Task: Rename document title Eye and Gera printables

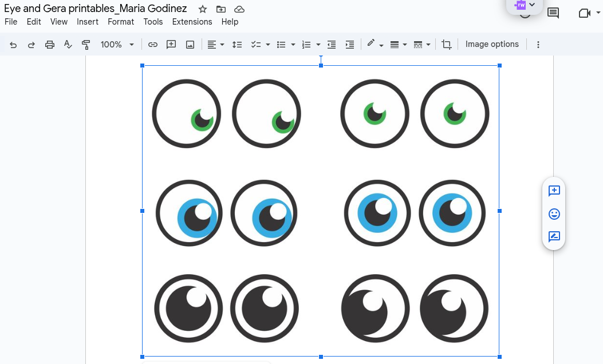Action: pyautogui.click(x=96, y=9)
